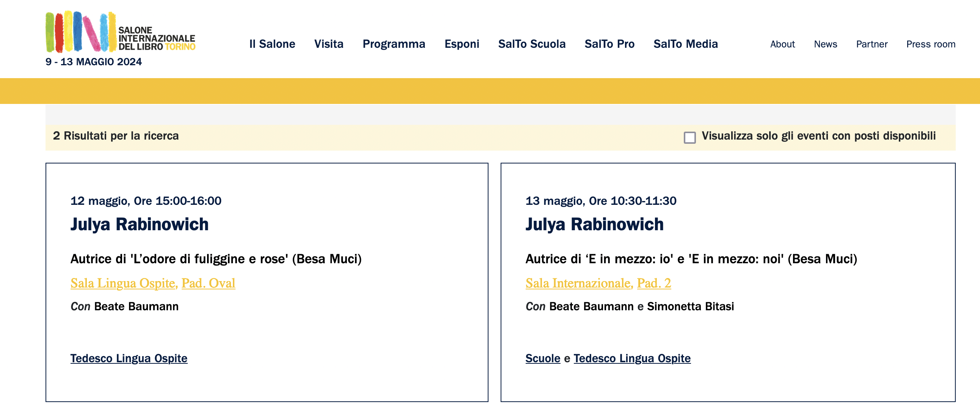Click Tedesco Lingua Ospite in 12 maggio card
This screenshot has height=418, width=980.
coord(129,358)
